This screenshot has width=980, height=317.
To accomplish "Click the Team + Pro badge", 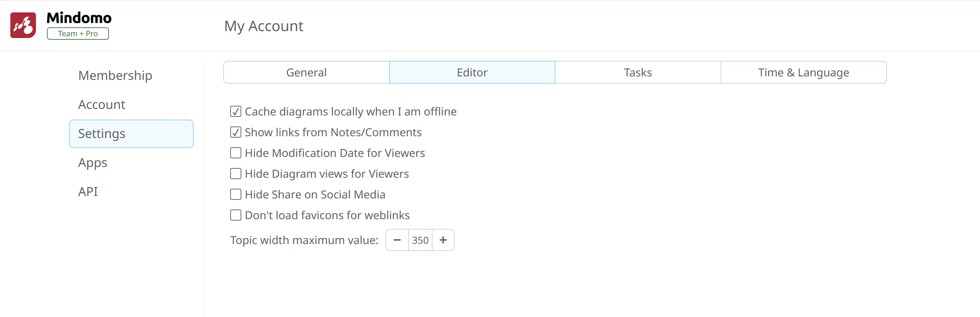I will 78,34.
